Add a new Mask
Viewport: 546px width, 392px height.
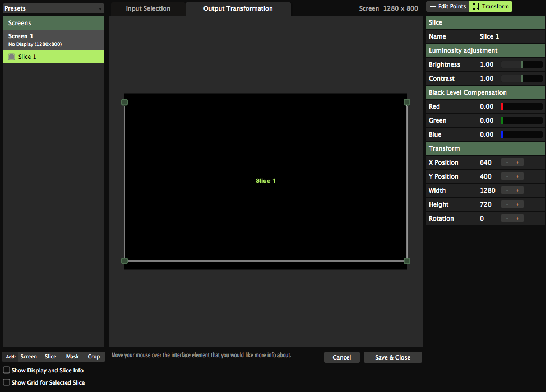point(72,357)
